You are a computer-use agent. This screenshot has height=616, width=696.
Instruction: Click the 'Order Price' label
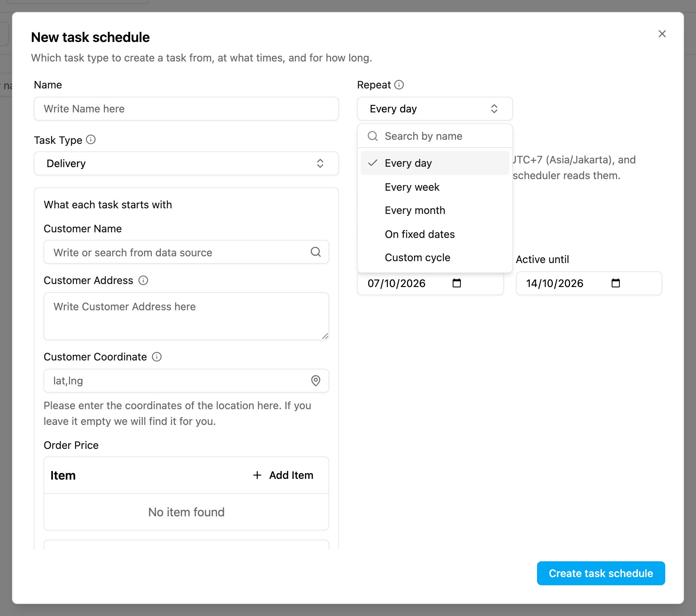pyautogui.click(x=71, y=445)
